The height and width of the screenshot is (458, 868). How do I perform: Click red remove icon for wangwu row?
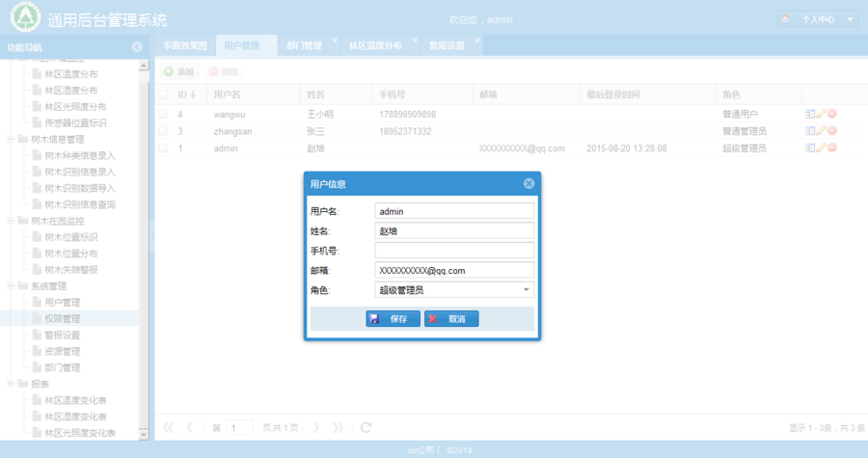pyautogui.click(x=832, y=114)
